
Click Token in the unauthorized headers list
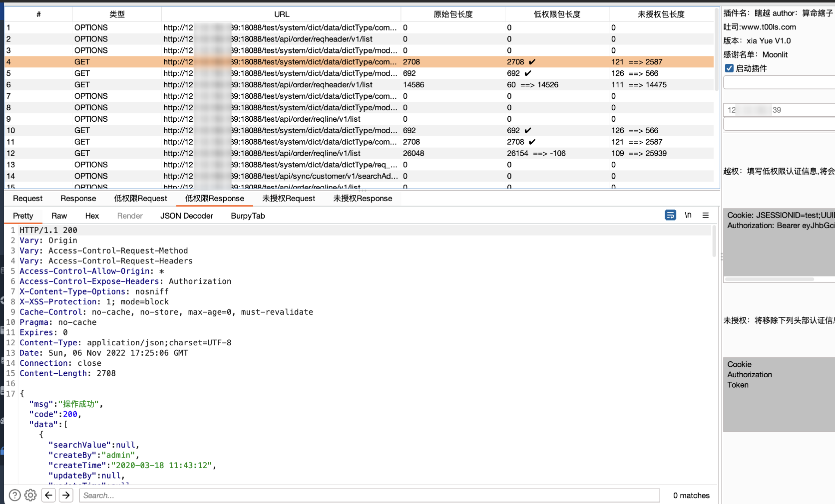click(738, 385)
